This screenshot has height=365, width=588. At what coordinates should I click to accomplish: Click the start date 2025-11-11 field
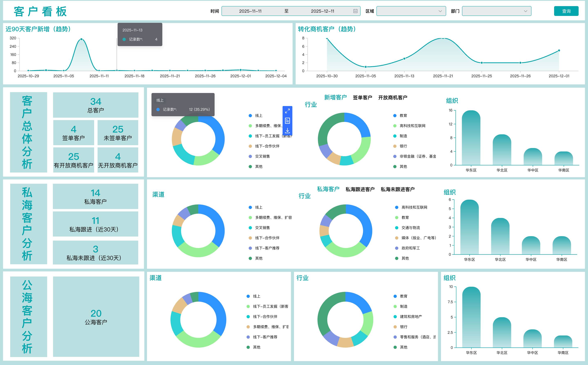(x=250, y=11)
